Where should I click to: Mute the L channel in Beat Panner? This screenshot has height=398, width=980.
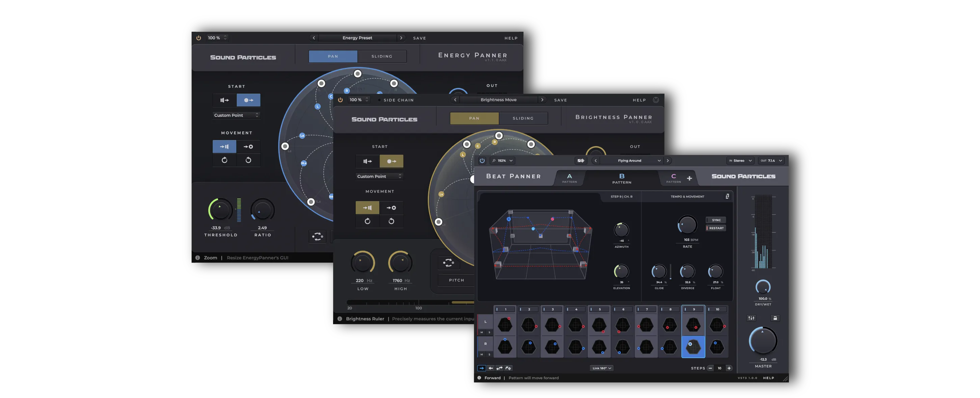pos(482,332)
